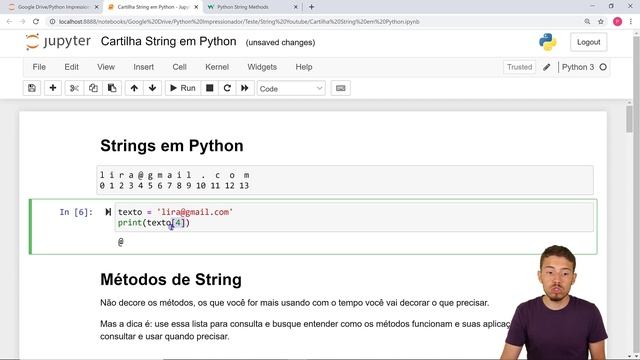
Task: Click the Jupyter logo
Action: tap(58, 42)
